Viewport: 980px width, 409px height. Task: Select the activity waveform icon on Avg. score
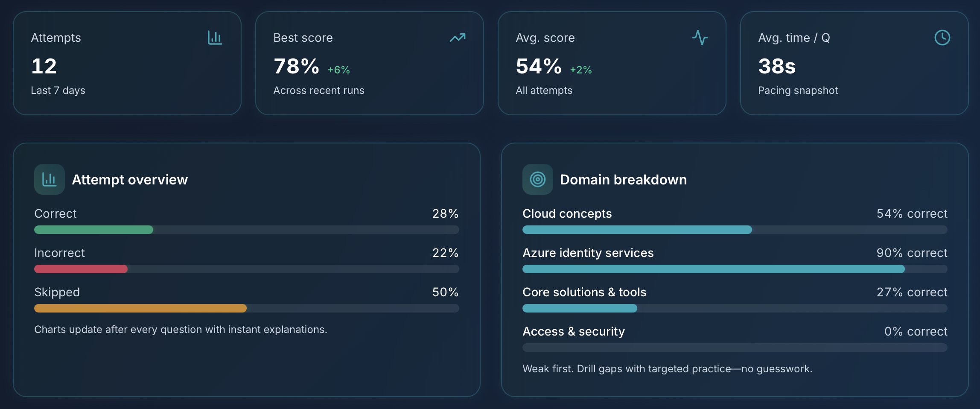(x=700, y=38)
